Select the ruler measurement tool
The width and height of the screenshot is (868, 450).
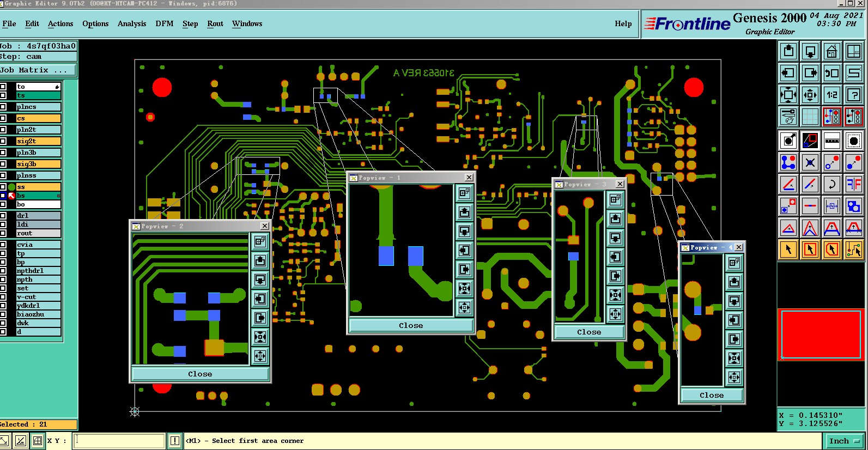832,141
